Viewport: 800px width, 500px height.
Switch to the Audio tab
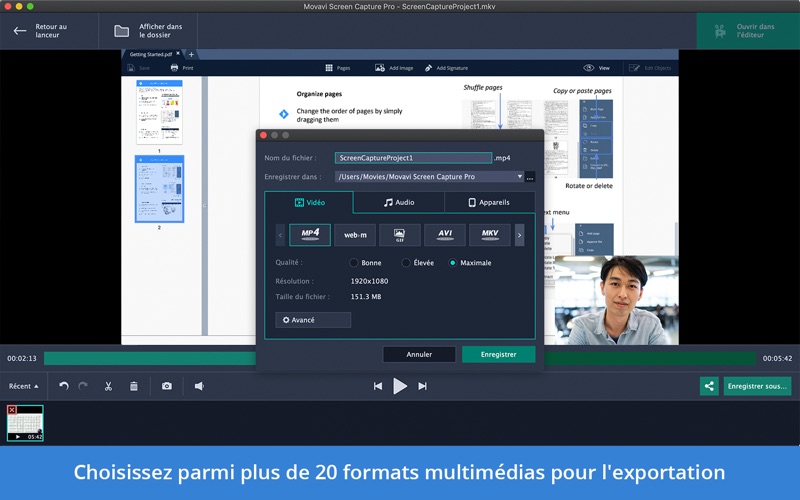pos(399,203)
